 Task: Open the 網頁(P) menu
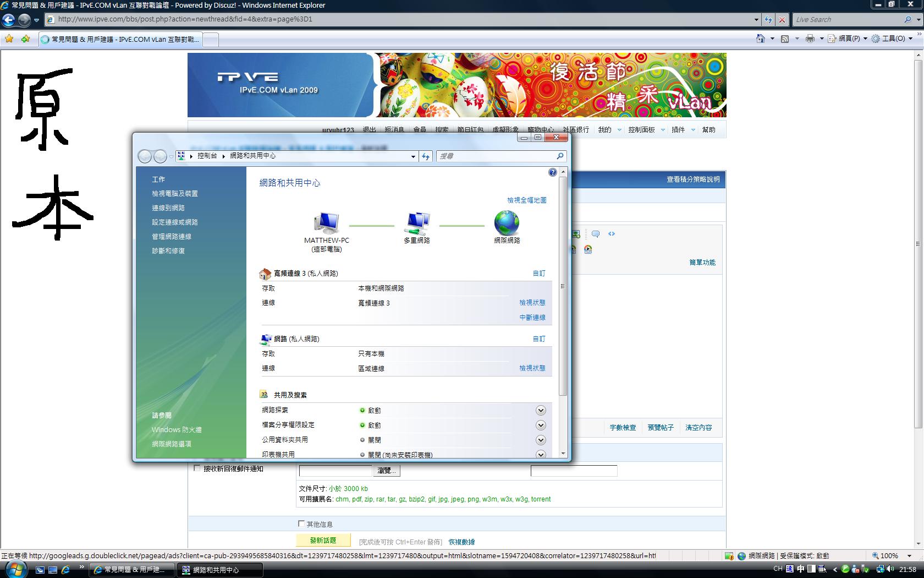point(848,39)
